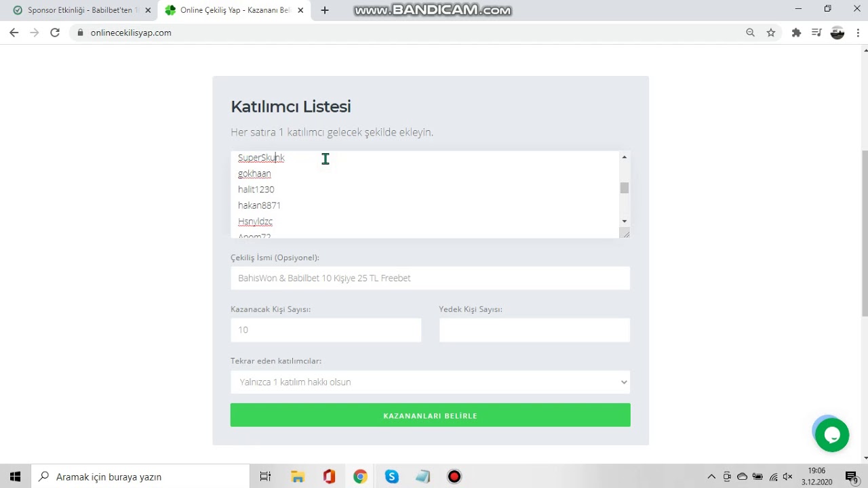Click the participant name Hsnyldzc

[255, 222]
